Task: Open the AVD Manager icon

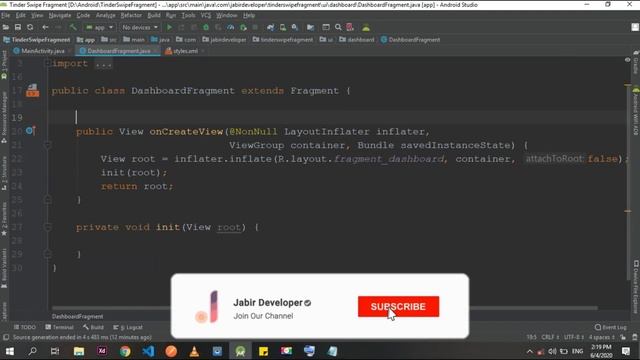Action: (x=282, y=27)
